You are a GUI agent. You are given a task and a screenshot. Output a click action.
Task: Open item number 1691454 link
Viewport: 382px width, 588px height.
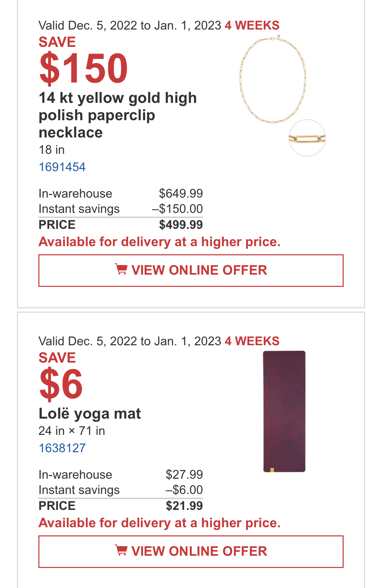pos(62,167)
